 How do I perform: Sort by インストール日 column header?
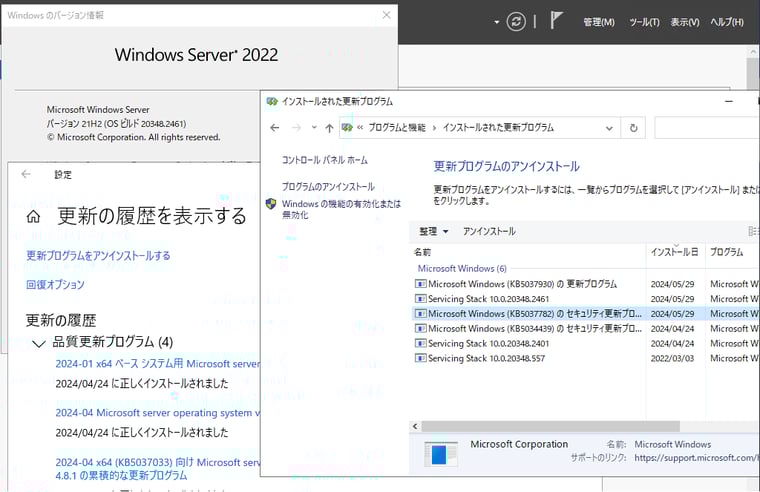[x=674, y=252]
